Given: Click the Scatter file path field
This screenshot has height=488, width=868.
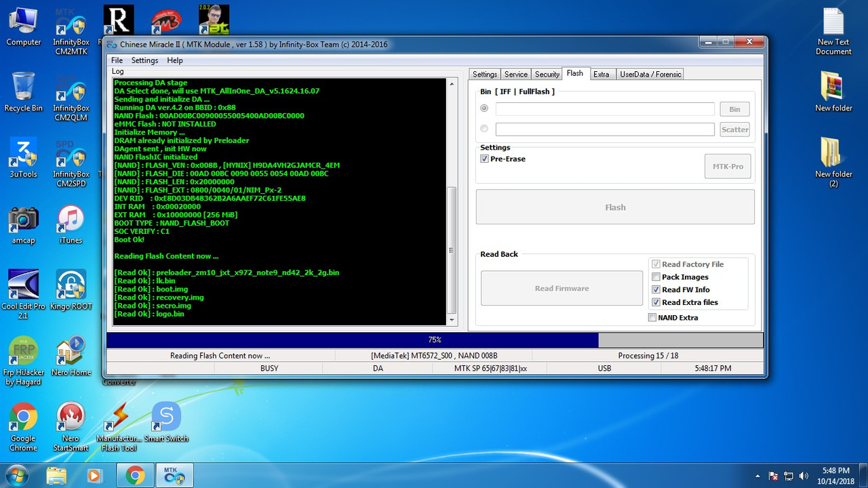Looking at the screenshot, I should pos(605,129).
